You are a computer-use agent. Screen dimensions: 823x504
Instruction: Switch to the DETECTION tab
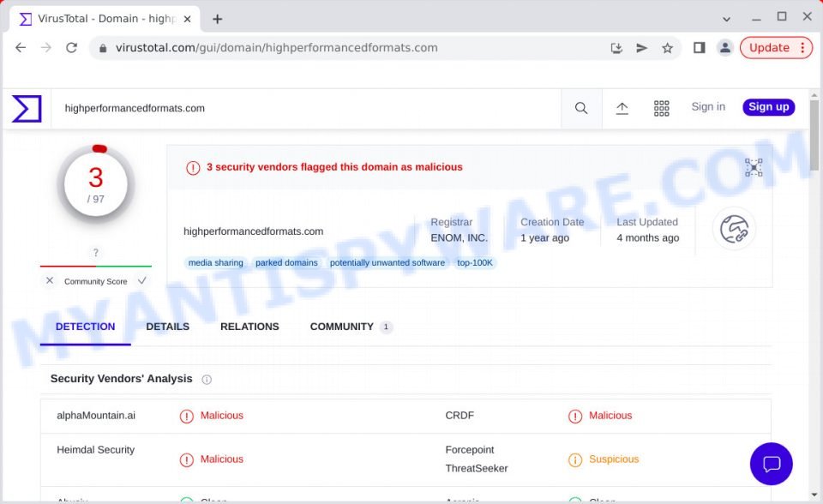(x=85, y=327)
